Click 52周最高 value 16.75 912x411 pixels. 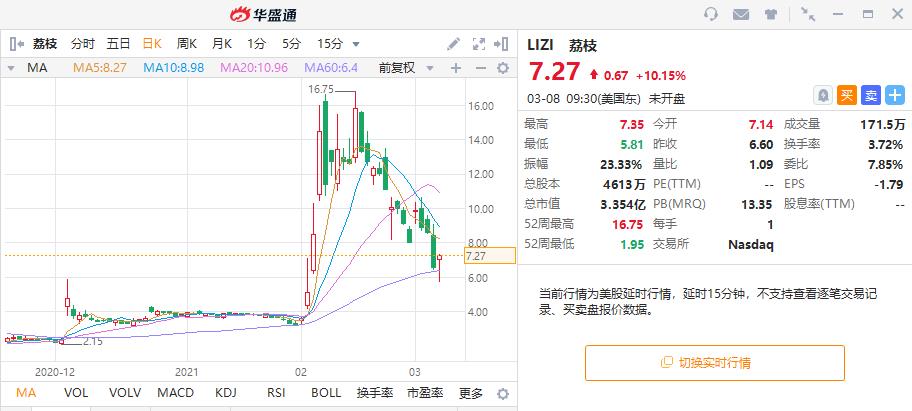click(626, 224)
